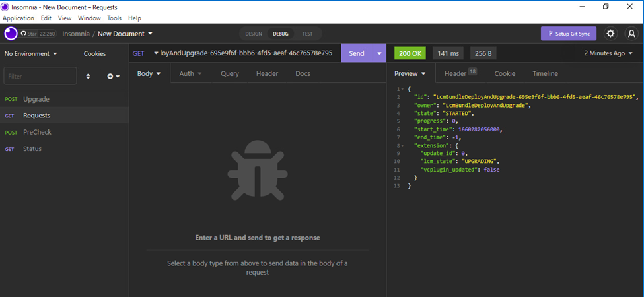Open the 2 Minutes Ago history dropdown

coord(608,53)
